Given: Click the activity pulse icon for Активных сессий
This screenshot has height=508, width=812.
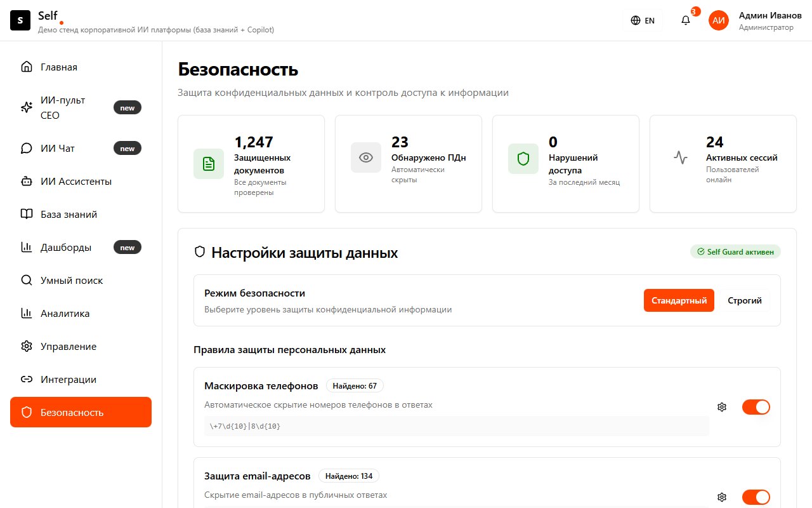Looking at the screenshot, I should (x=681, y=157).
